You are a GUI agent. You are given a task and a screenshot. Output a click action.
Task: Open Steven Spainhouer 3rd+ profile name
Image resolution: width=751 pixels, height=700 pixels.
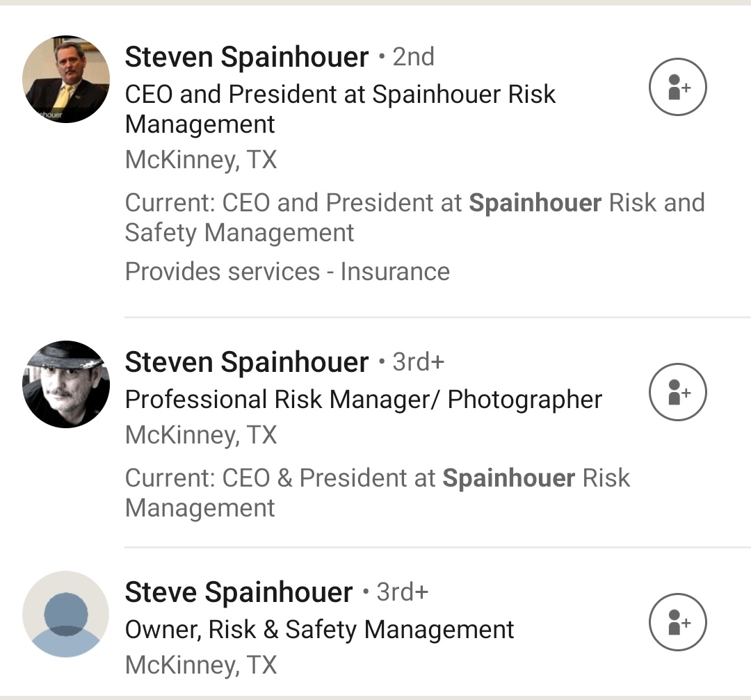(x=247, y=362)
